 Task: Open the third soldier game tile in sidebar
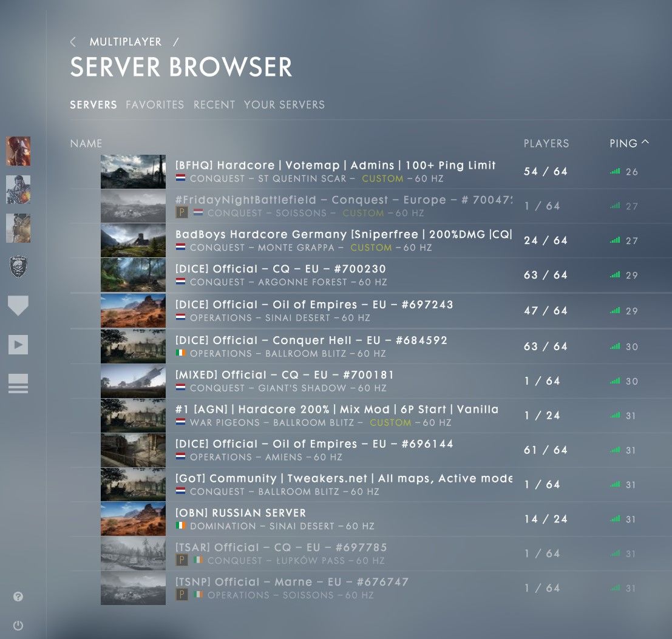click(18, 228)
